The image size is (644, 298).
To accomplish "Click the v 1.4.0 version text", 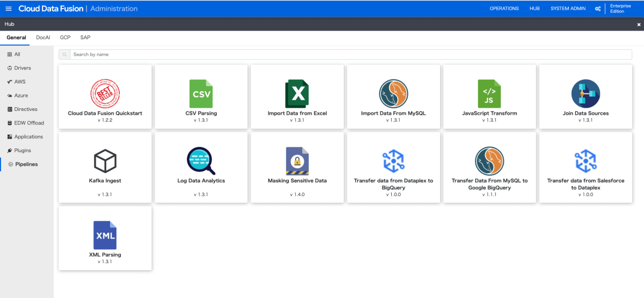I will point(297,195).
